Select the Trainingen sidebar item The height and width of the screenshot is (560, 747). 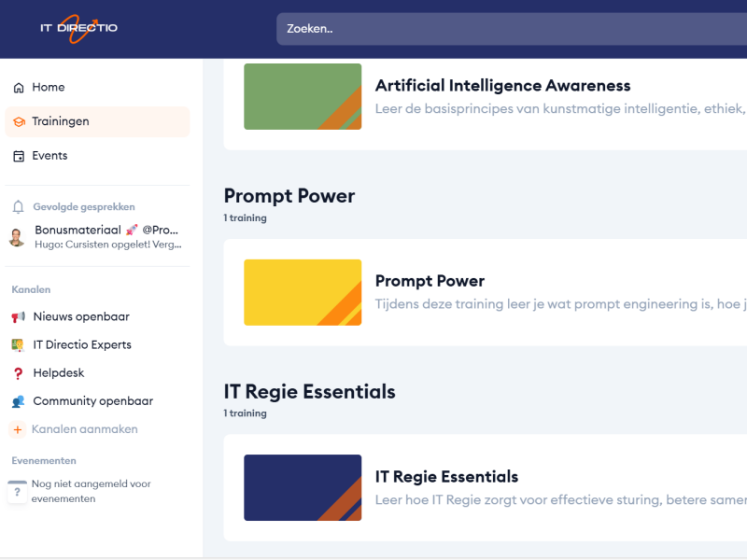pos(61,122)
